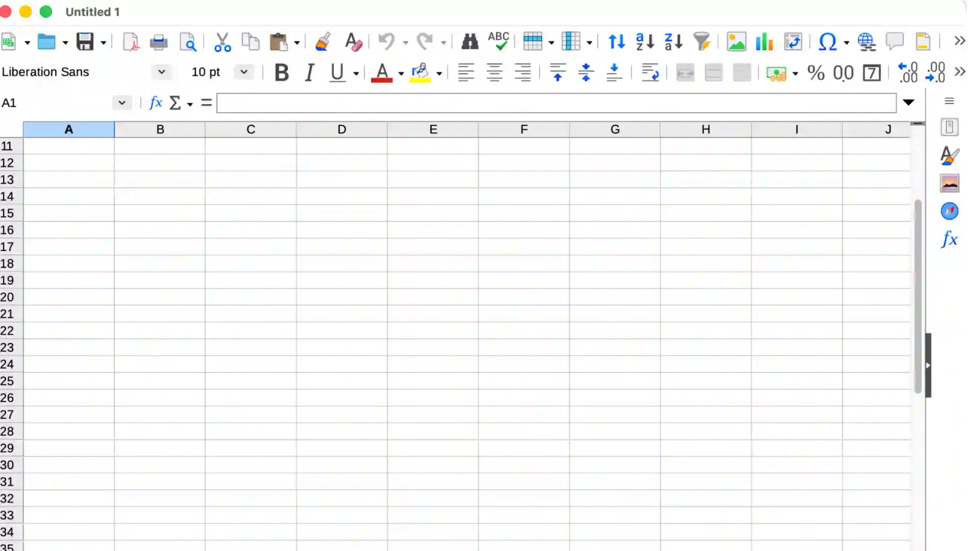Expand the font name Liberation Sans dropdown
This screenshot has height=551, width=980.
coord(162,72)
